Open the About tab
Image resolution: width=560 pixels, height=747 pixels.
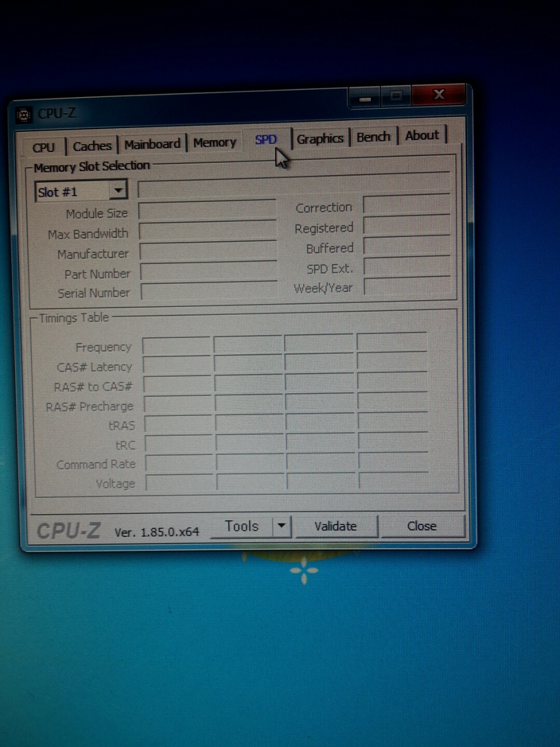[x=422, y=135]
